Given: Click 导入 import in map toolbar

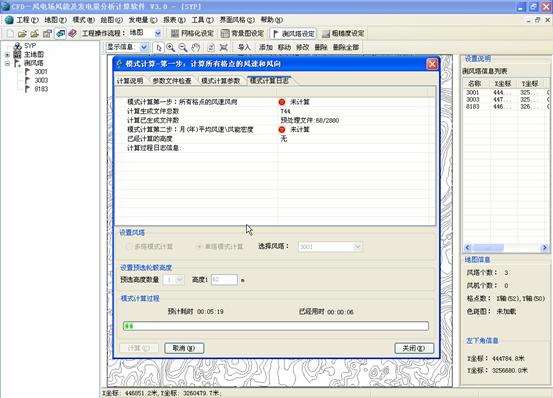Looking at the screenshot, I should tap(244, 47).
